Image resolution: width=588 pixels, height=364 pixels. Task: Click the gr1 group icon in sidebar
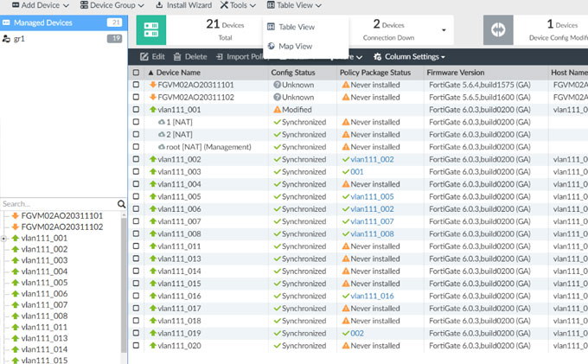[x=7, y=39]
